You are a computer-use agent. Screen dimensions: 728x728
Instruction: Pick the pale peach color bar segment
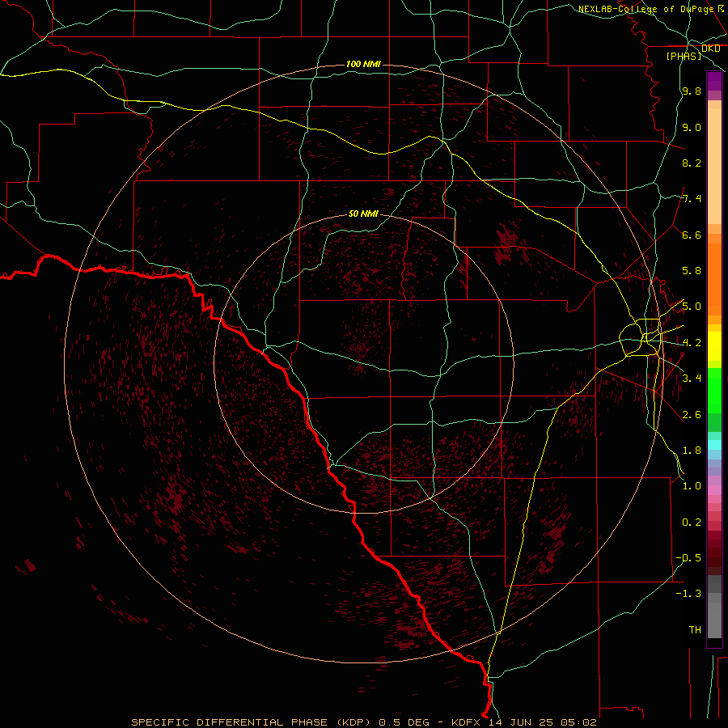tap(714, 166)
